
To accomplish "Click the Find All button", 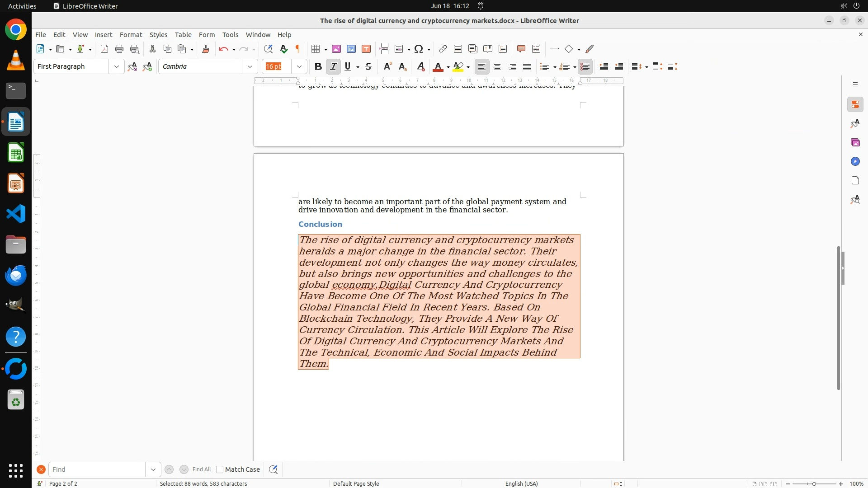I will tap(202, 469).
